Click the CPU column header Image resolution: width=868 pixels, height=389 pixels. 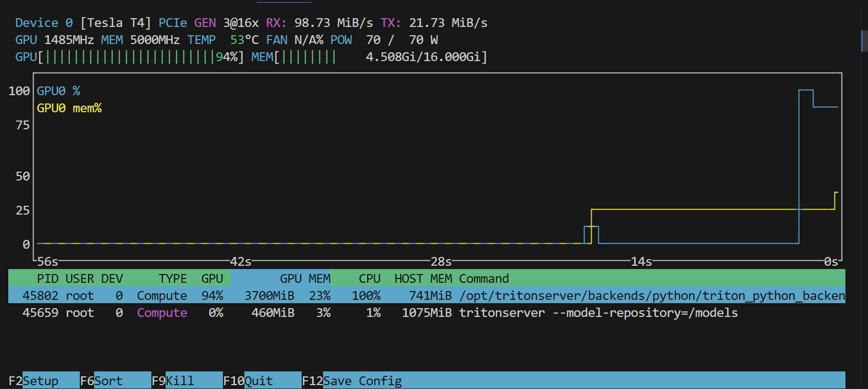tap(369, 278)
